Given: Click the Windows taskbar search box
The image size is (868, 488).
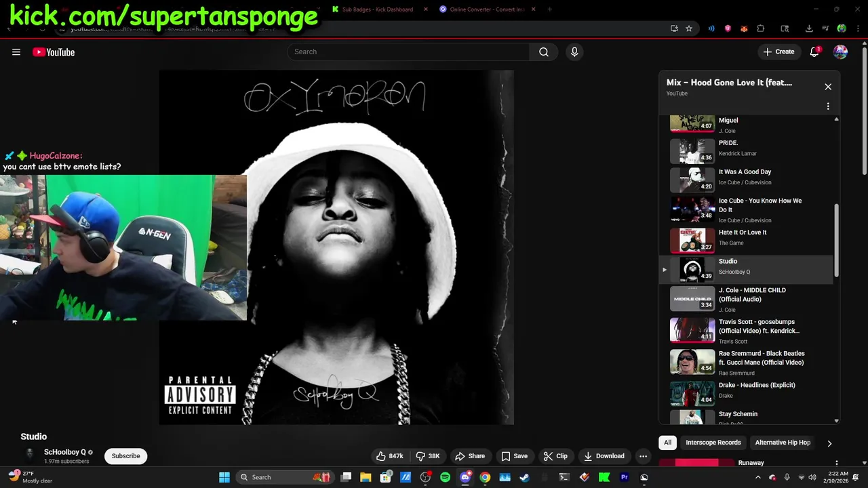Looking at the screenshot, I should point(285,477).
